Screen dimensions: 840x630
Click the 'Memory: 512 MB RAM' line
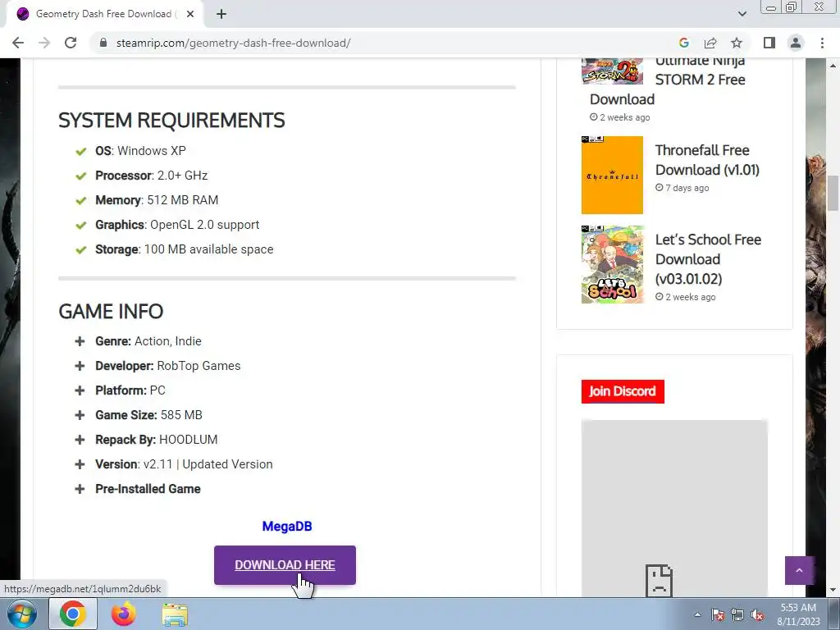pos(157,200)
